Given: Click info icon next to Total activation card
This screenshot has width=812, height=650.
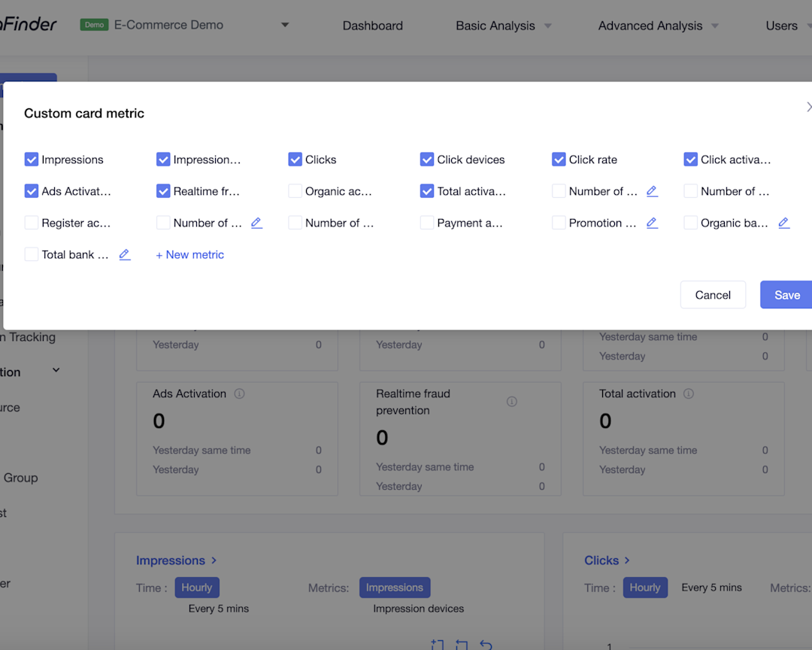Looking at the screenshot, I should (x=689, y=394).
